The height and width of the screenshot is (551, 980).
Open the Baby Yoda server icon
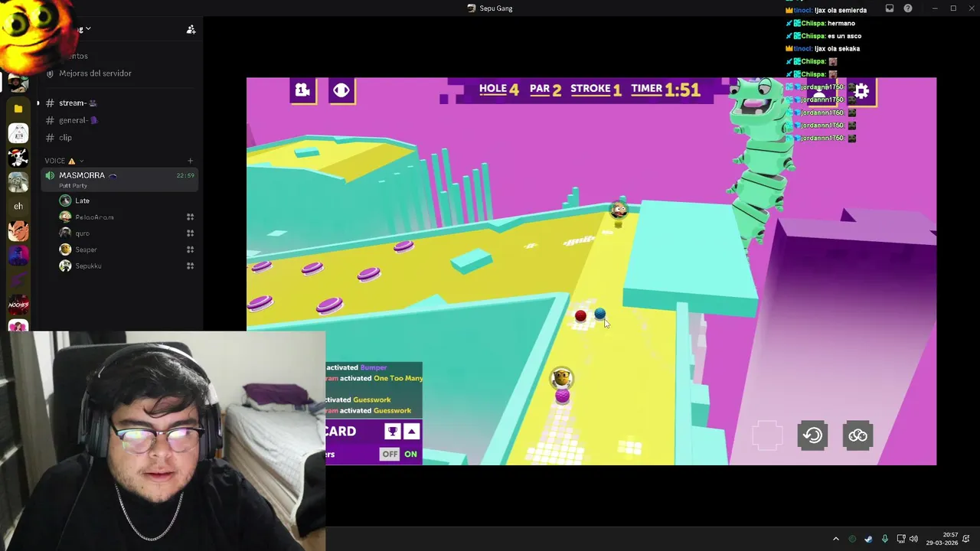[x=18, y=182]
